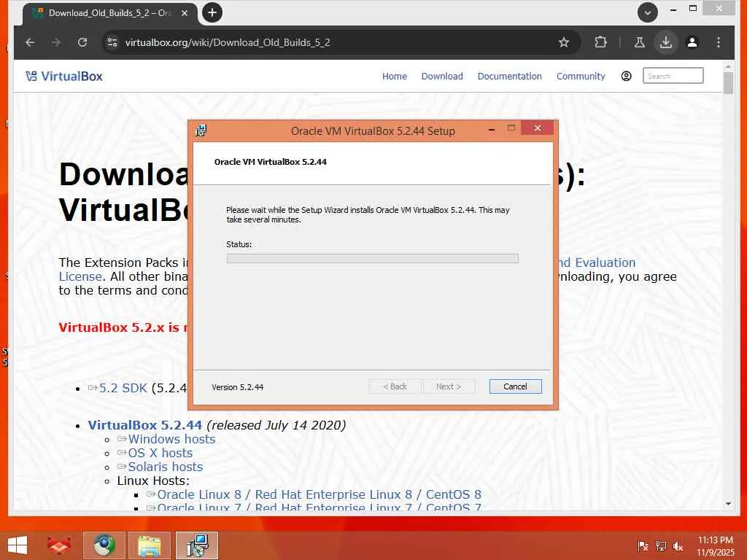747x560 pixels.
Task: Open Chrome three-dot menu
Action: click(x=719, y=42)
